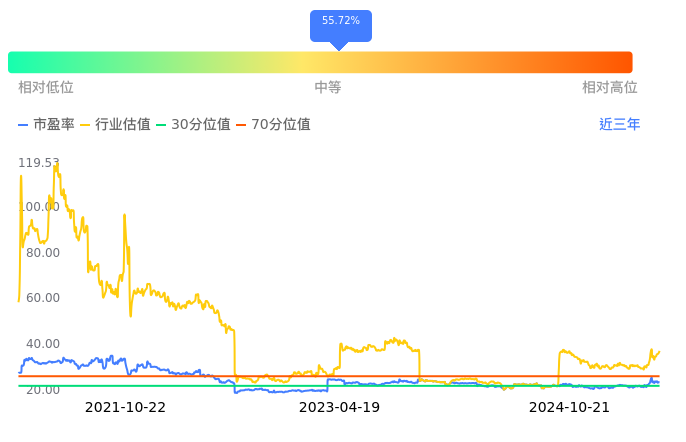
Task: Select the 相对高位 label
Action: [x=610, y=88]
